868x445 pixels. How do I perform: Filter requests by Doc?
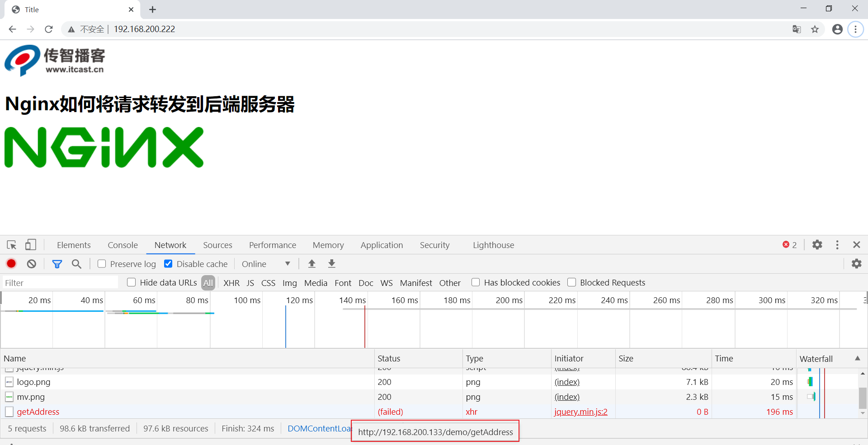[x=366, y=283]
